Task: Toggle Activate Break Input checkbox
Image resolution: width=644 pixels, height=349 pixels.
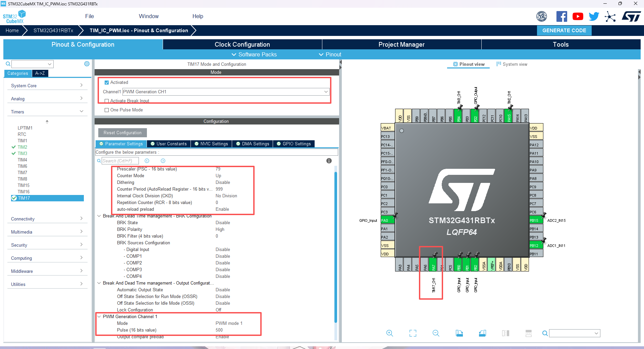Action: click(107, 101)
